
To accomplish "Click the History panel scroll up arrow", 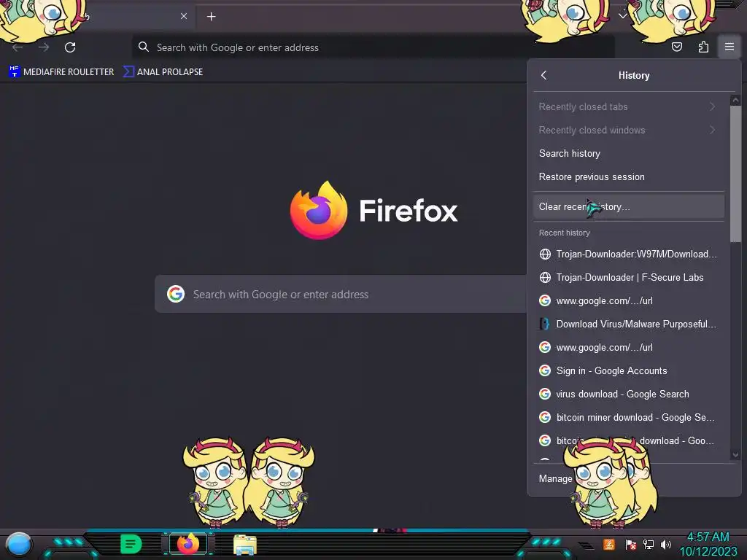I will [x=735, y=100].
